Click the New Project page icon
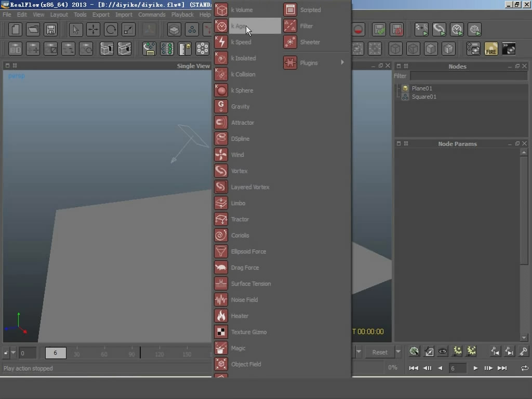The width and height of the screenshot is (532, 399). [x=15, y=30]
